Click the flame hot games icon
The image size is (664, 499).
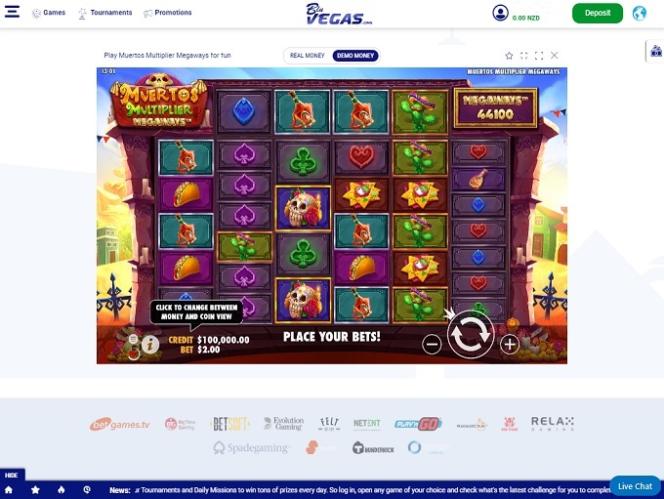click(x=61, y=490)
